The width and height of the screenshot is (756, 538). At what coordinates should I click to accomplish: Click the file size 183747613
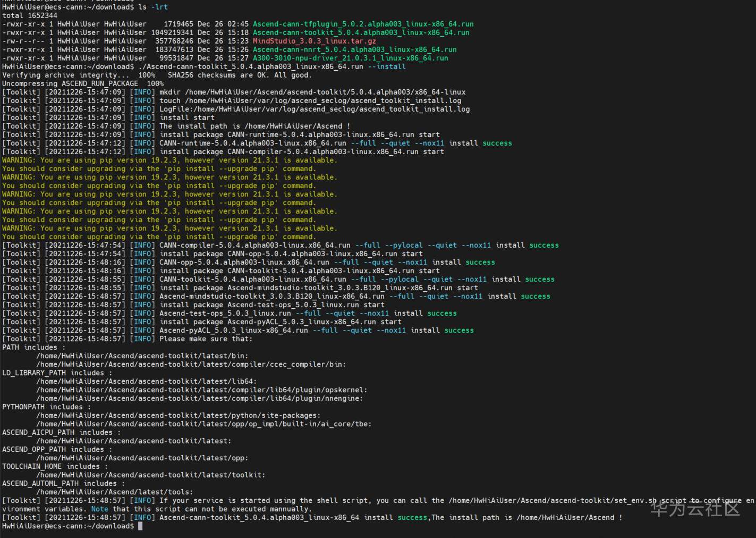click(174, 49)
